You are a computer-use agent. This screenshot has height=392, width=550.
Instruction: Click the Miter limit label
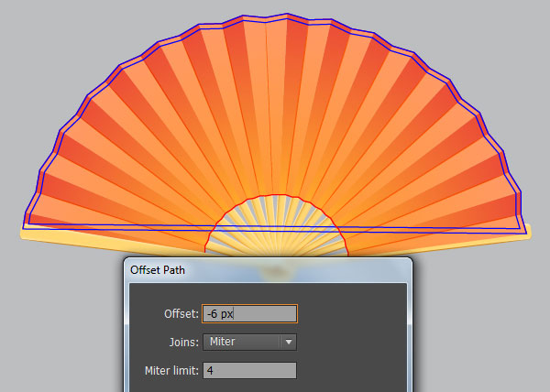point(171,370)
